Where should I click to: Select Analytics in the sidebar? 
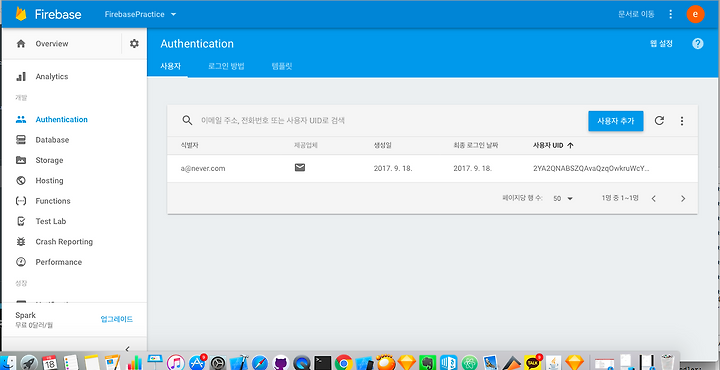(52, 77)
